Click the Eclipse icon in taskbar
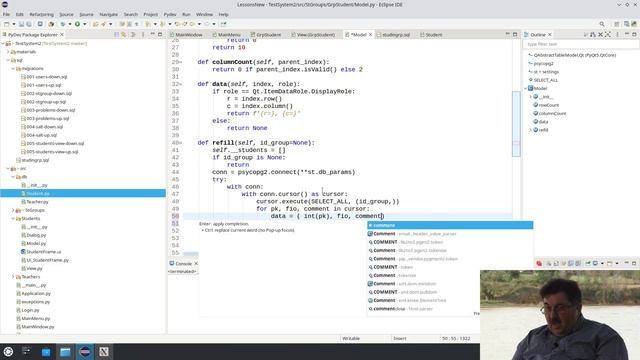The width and height of the screenshot is (640, 360). tap(85, 351)
